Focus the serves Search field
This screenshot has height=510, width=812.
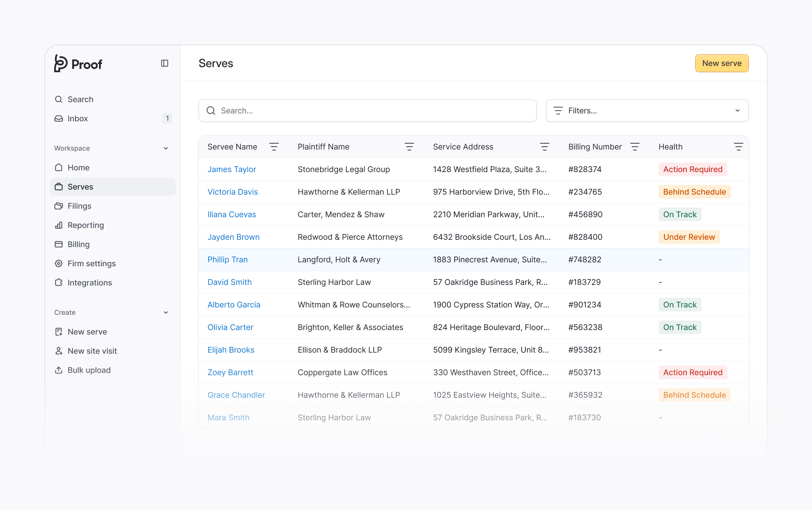367,111
